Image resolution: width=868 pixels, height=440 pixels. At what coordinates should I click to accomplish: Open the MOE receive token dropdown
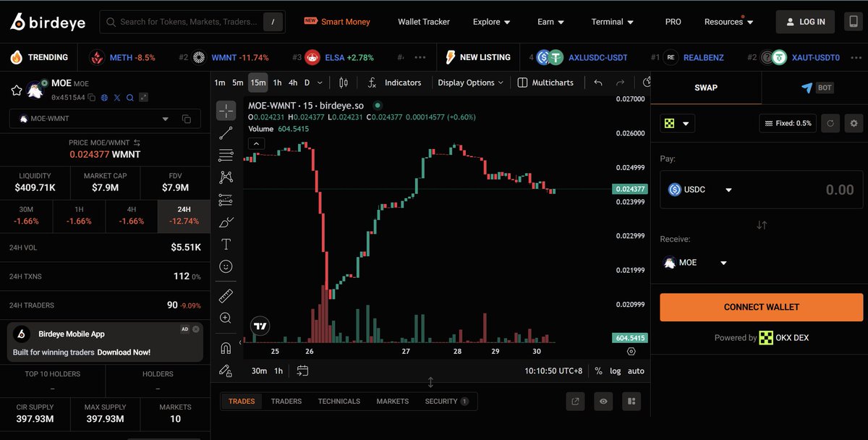695,263
